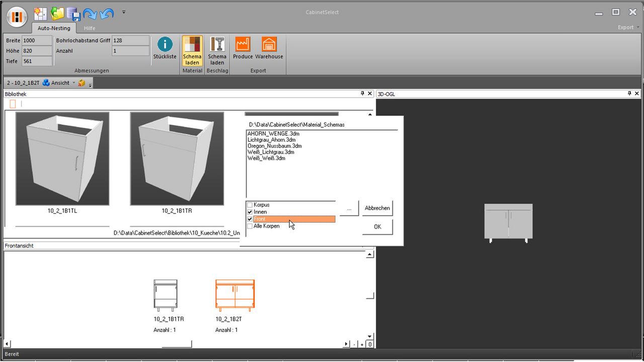Click the Frontansicht horizontal scrollbar thumb
Viewport: 644px width, 362px height.
(177, 344)
